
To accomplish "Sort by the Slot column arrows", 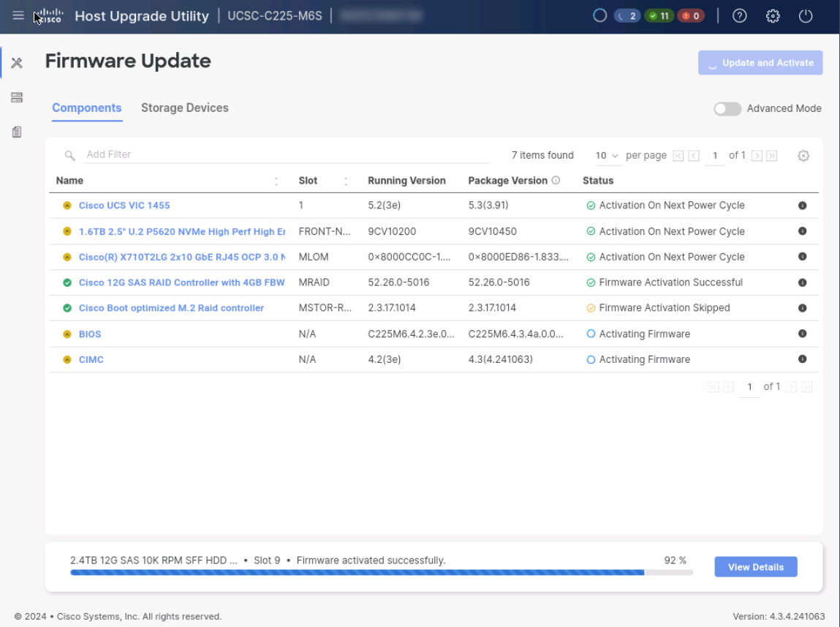I will [346, 181].
